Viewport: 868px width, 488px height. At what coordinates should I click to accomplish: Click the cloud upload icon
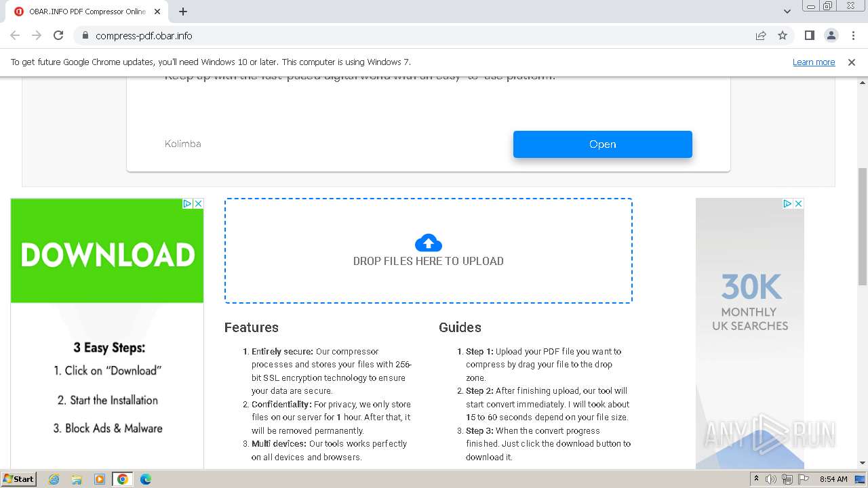click(429, 243)
